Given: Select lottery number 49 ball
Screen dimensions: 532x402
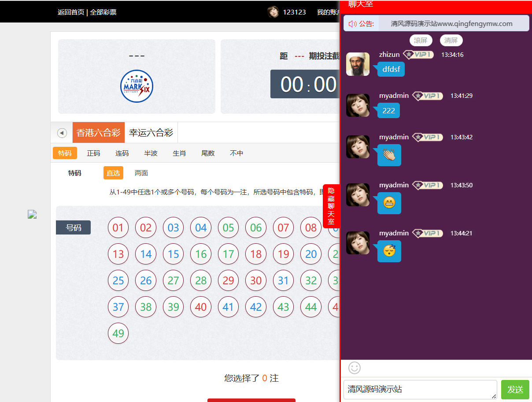Looking at the screenshot, I should pos(118,333).
